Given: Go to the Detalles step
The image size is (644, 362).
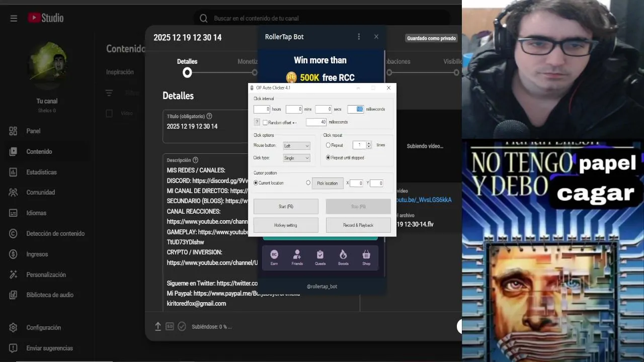Looking at the screenshot, I should click(x=187, y=67).
